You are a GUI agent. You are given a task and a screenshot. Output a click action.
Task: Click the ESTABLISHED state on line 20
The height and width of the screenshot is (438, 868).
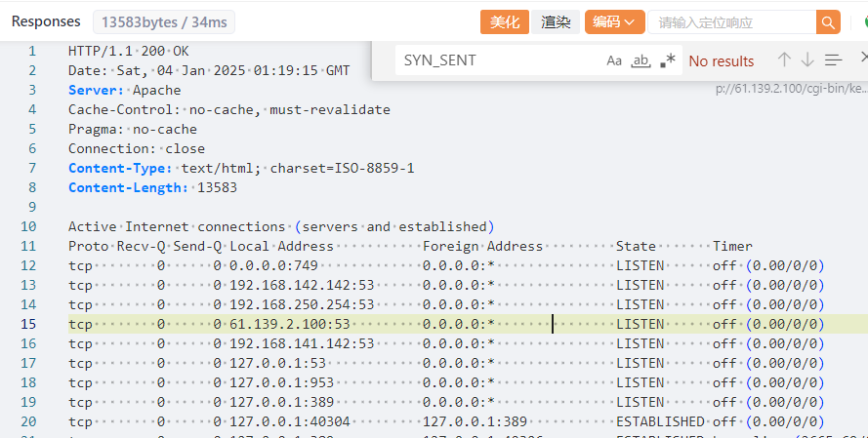660,422
